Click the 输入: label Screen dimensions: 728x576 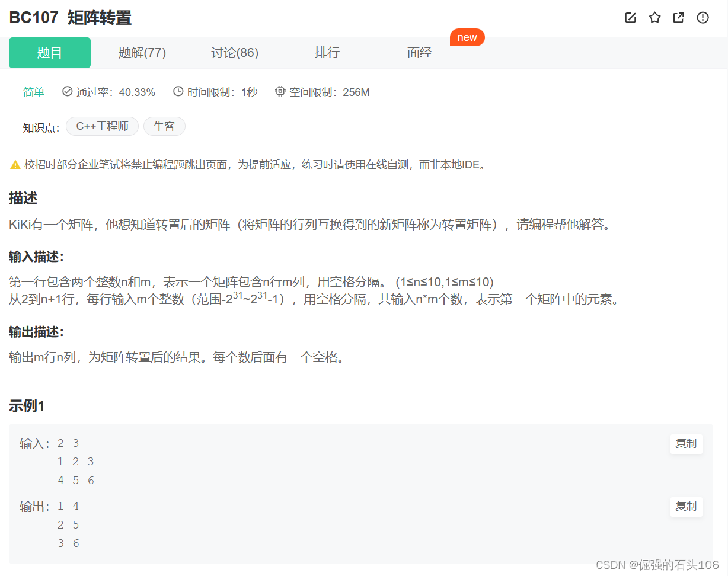click(x=36, y=443)
